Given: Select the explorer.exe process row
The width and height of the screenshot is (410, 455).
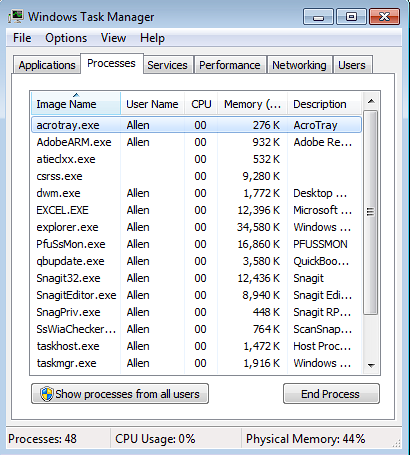Looking at the screenshot, I should click(196, 227).
